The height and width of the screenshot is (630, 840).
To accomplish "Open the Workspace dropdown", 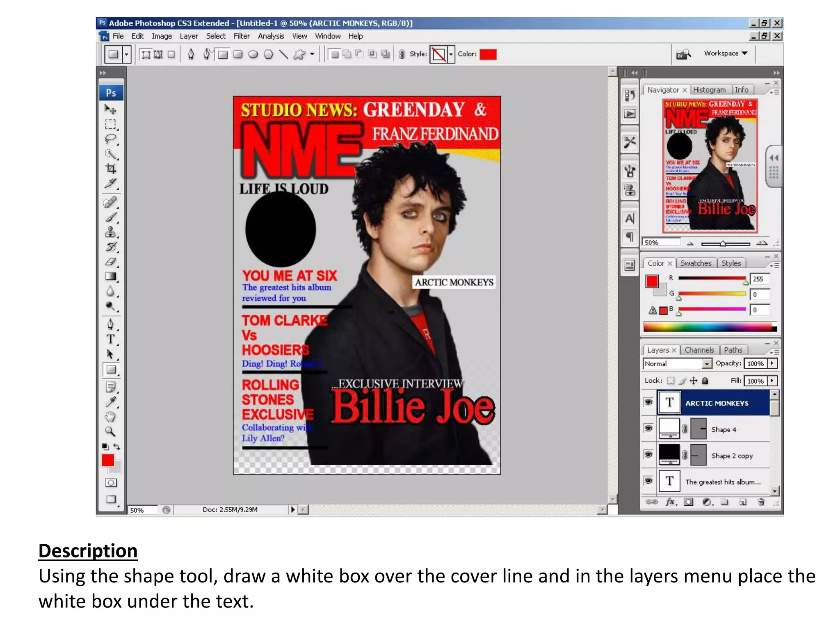I will [x=726, y=53].
